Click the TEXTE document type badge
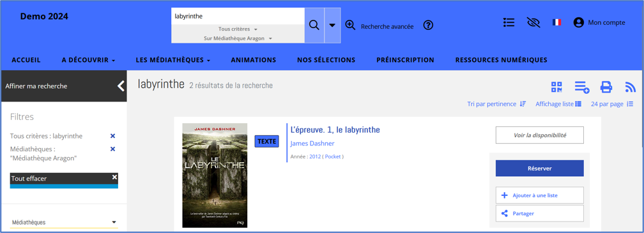Viewport: 644px width, 233px height. (266, 142)
